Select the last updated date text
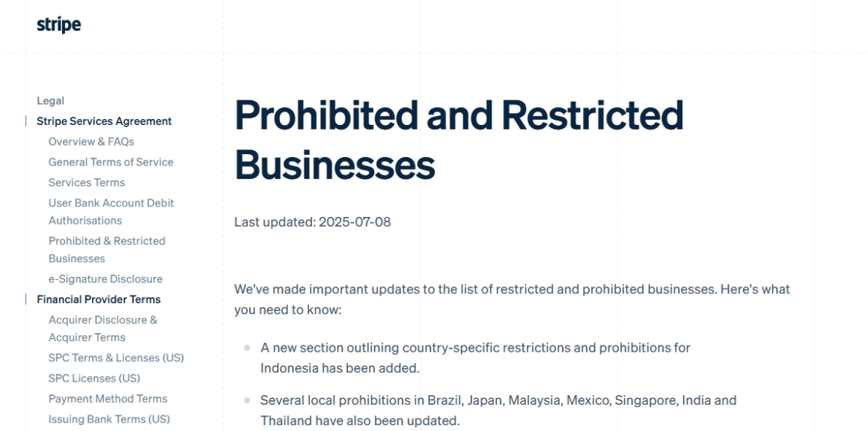The width and height of the screenshot is (868, 431). pyautogui.click(x=311, y=223)
